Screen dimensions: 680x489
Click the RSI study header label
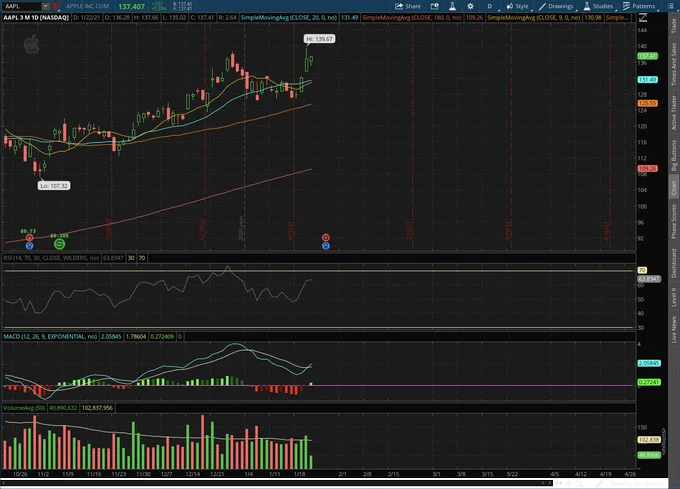tap(52, 258)
